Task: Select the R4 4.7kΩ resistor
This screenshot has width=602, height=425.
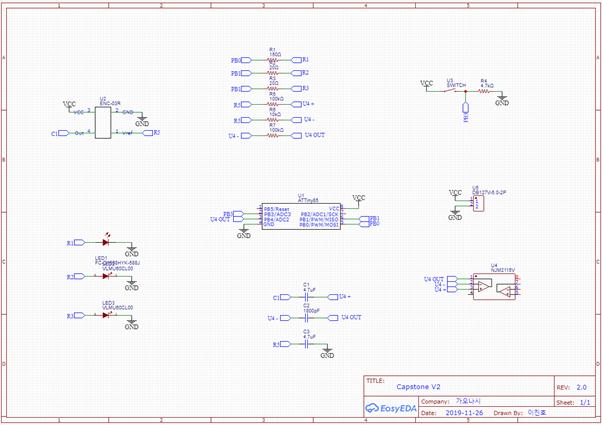Action: tap(485, 91)
